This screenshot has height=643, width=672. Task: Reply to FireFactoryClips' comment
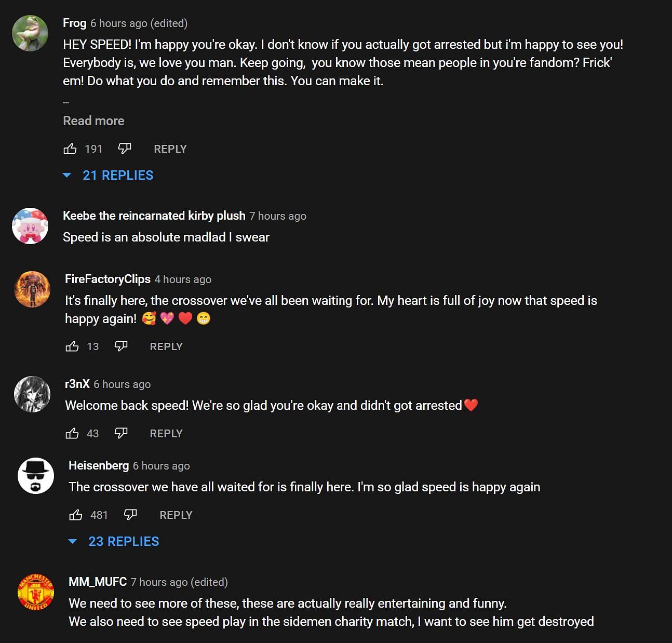(x=166, y=346)
